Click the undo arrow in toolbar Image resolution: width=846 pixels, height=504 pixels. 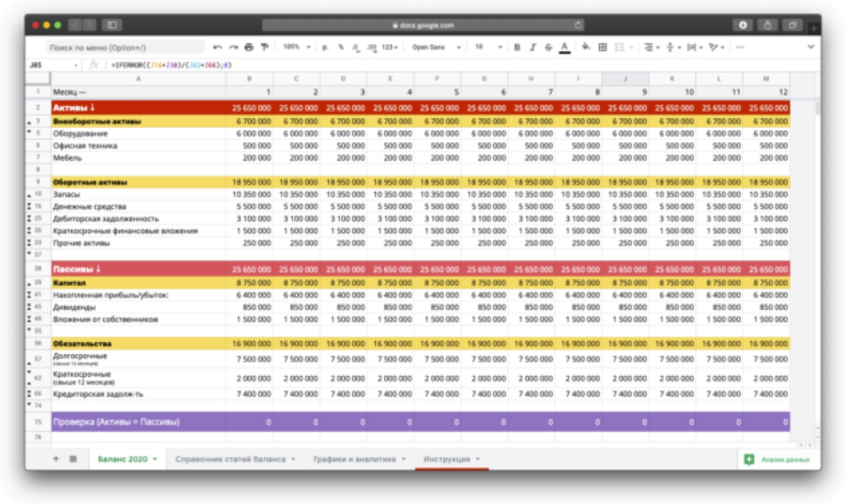click(x=218, y=47)
